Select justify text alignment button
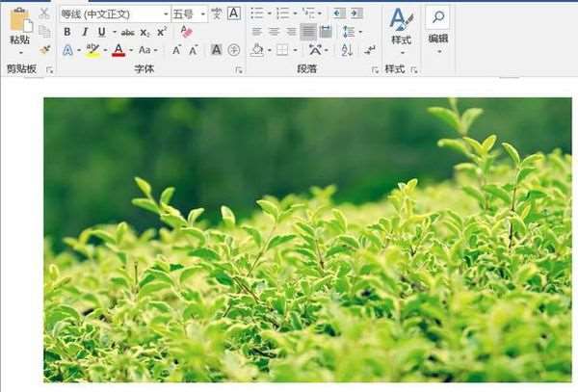Screen dimensions: 578x392 (x=308, y=32)
